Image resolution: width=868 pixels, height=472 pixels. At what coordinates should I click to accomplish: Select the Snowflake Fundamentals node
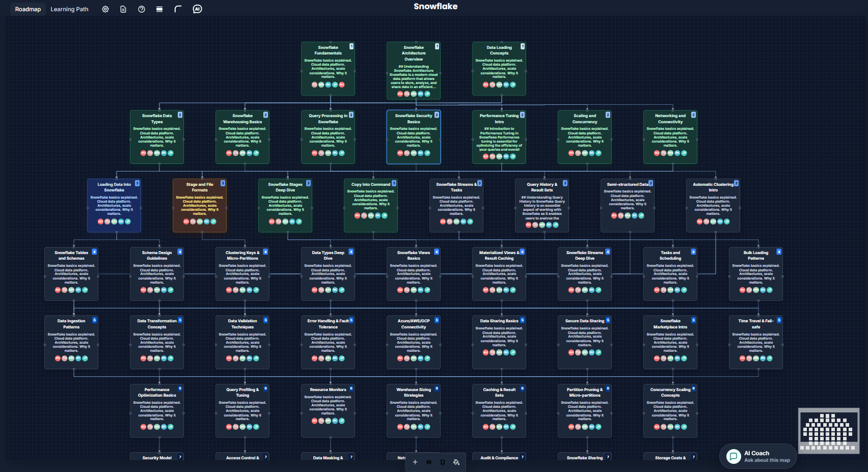coord(328,69)
